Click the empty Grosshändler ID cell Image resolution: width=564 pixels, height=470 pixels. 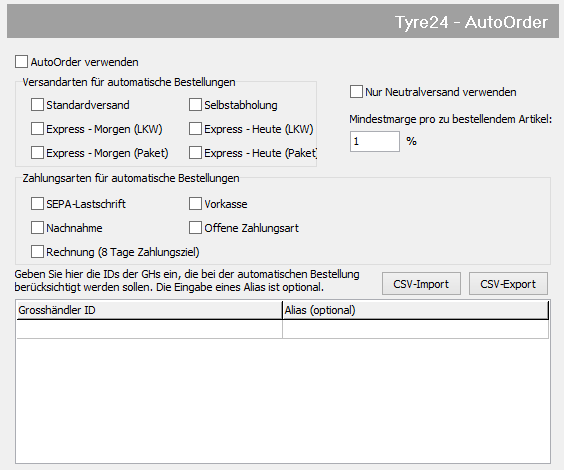(150, 329)
